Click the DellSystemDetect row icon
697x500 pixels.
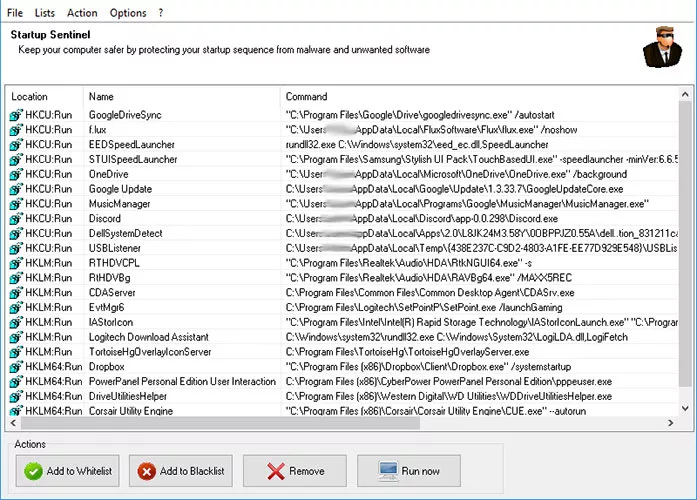(x=16, y=233)
